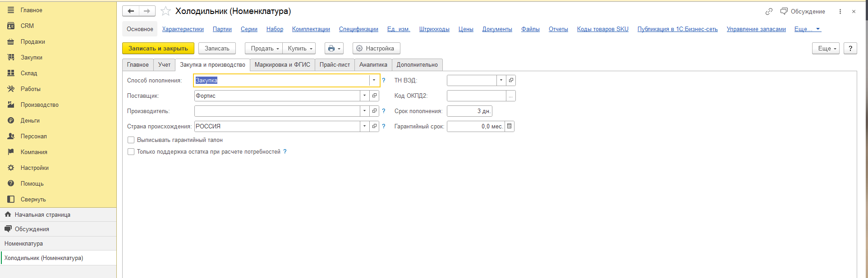Go back with the left arrow button
Screen dimensions: 868x278
(131, 11)
